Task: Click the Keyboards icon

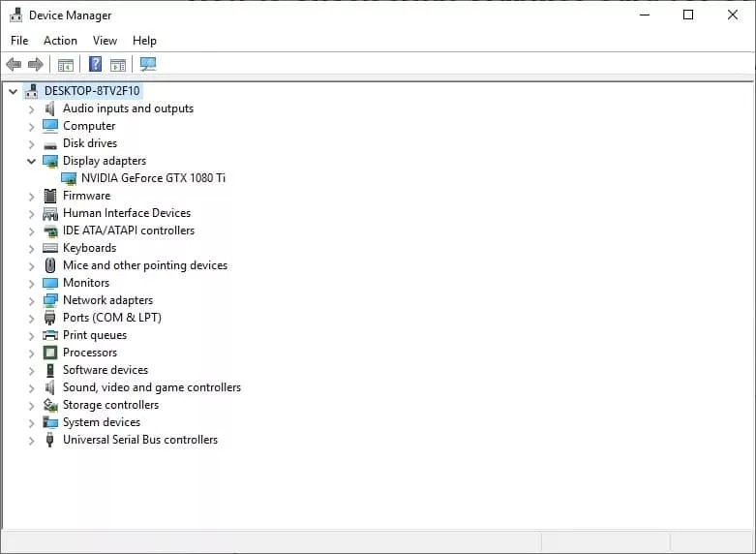Action: 50,248
